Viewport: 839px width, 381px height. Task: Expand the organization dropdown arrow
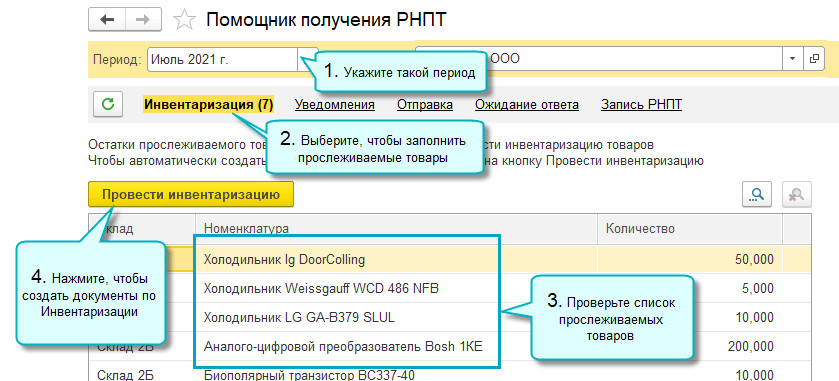click(793, 59)
